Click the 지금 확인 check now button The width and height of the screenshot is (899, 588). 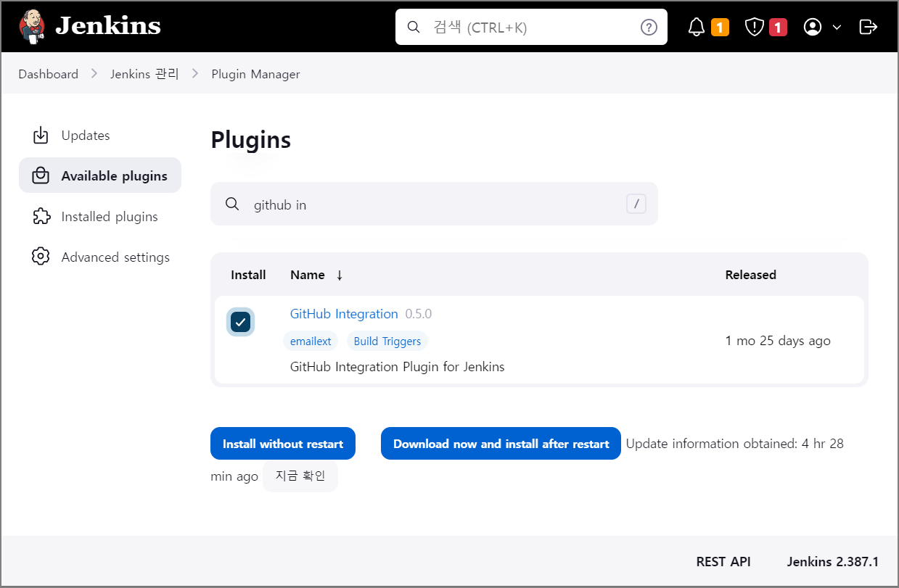tap(300, 476)
